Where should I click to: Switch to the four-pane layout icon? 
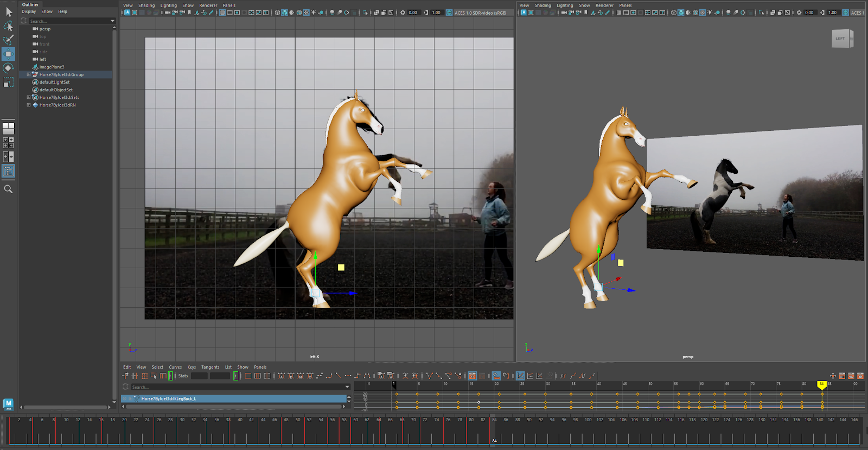(x=8, y=143)
